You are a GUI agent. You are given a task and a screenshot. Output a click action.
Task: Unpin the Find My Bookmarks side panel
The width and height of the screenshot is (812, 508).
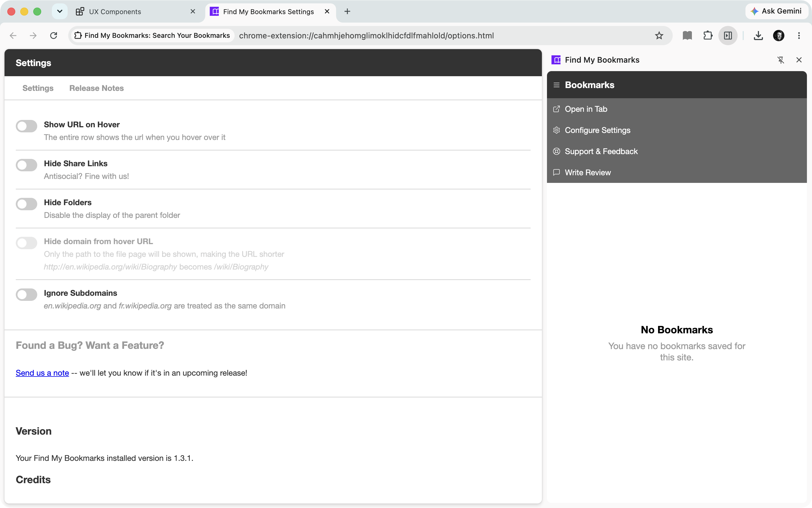pos(781,60)
